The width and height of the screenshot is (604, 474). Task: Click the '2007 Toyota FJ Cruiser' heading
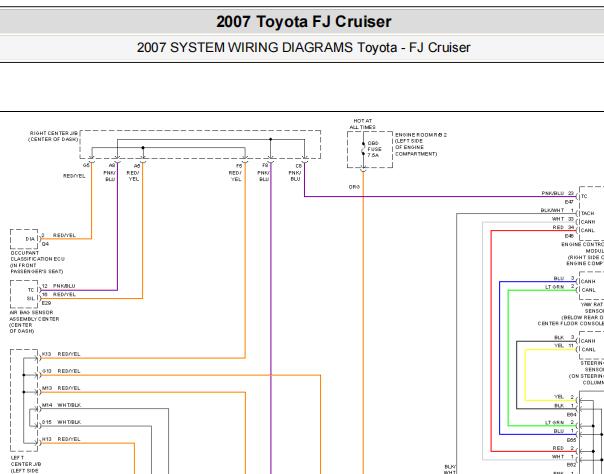coord(304,22)
